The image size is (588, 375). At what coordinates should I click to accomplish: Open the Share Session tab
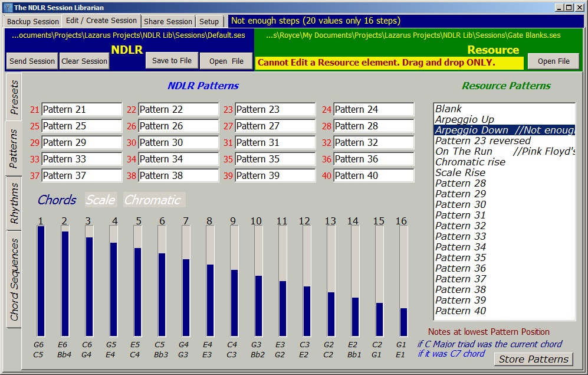(x=168, y=21)
